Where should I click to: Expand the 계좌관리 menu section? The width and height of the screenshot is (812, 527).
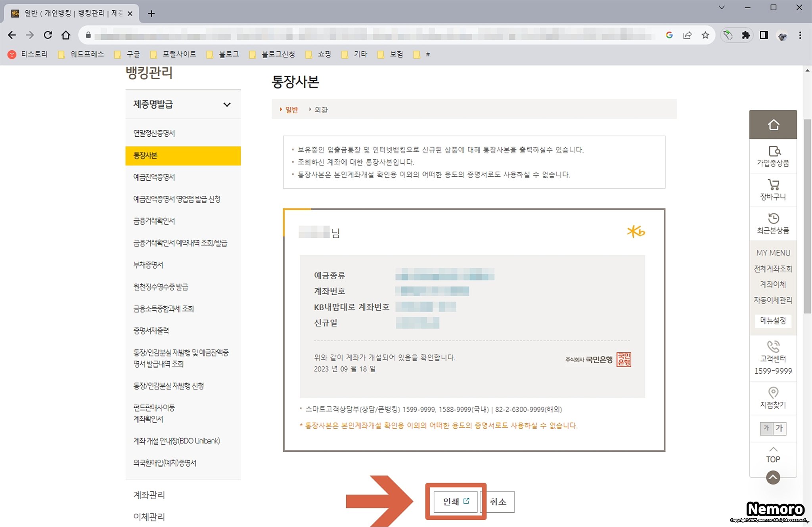coord(149,495)
